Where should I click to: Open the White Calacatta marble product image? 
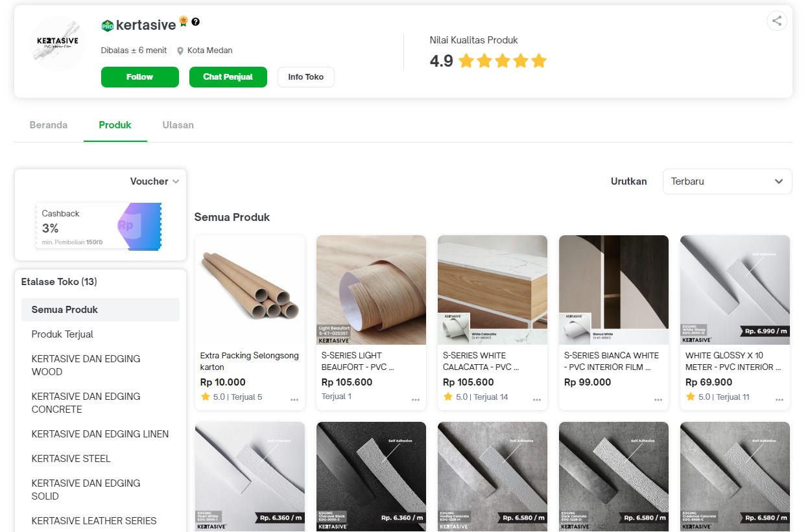point(492,290)
